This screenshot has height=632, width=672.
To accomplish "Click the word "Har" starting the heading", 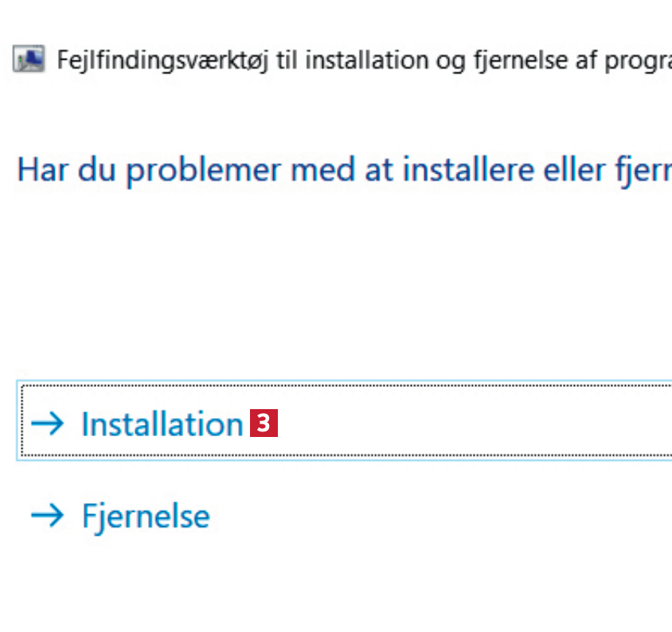I will point(41,171).
